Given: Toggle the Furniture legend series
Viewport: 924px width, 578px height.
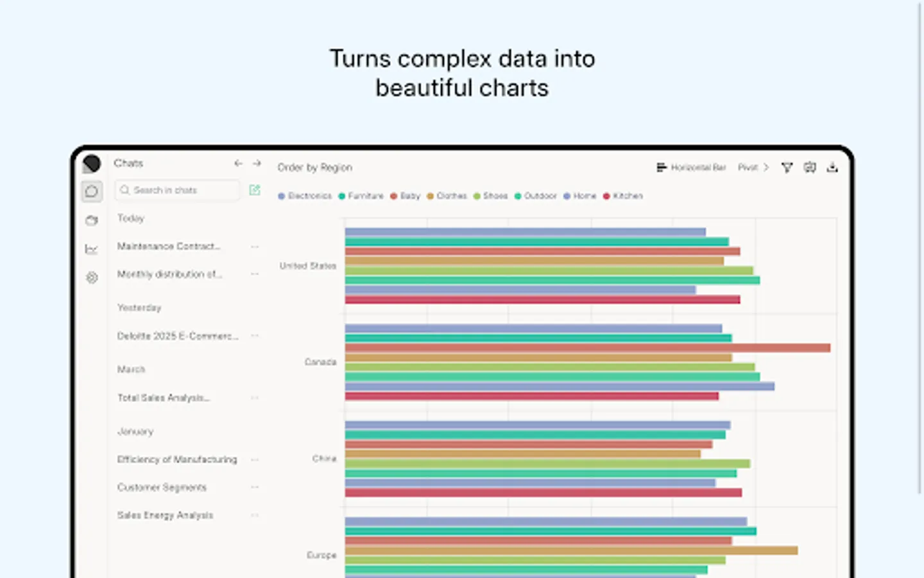Looking at the screenshot, I should pyautogui.click(x=361, y=196).
